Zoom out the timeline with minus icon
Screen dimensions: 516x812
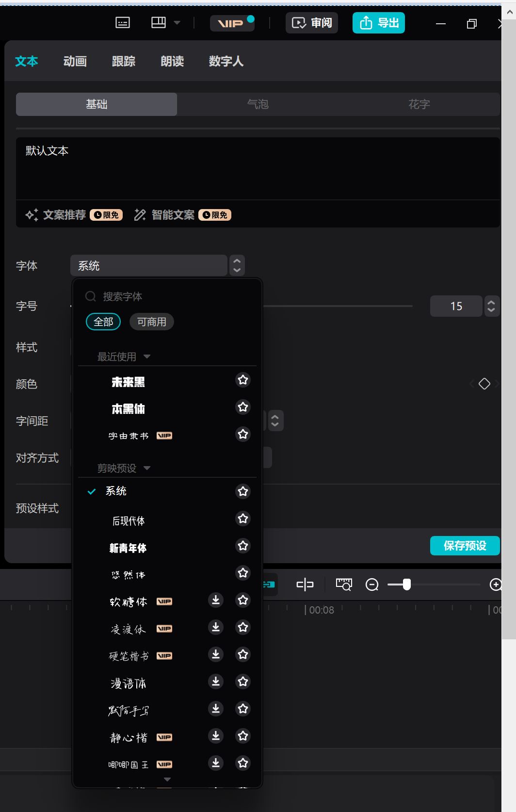372,585
